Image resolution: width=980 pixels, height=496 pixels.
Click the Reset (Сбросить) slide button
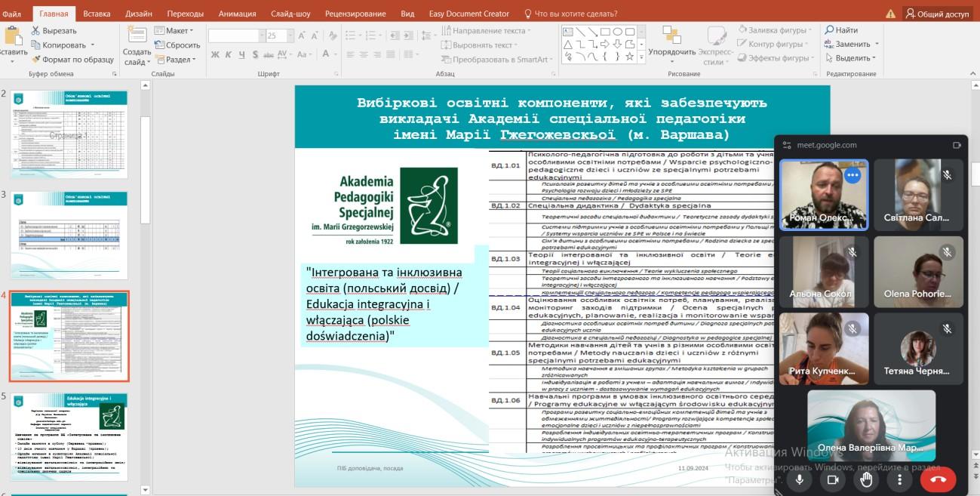tap(177, 45)
